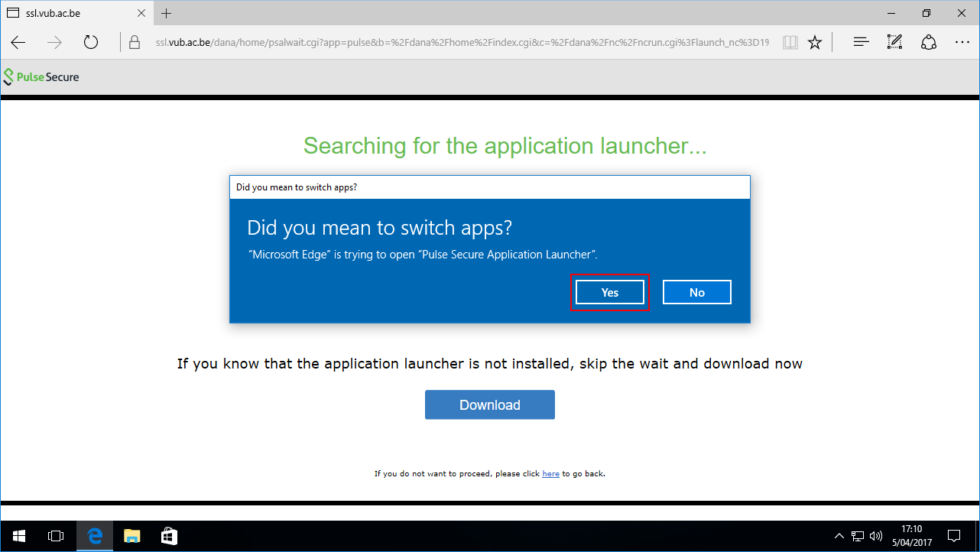The image size is (980, 552).
Task: Open File Explorer from the taskbar
Action: tap(132, 537)
